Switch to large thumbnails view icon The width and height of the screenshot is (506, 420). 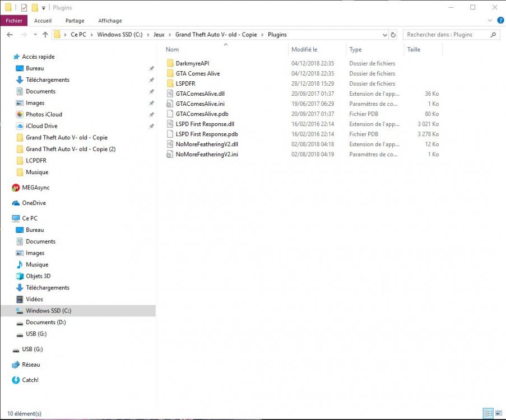point(499,413)
